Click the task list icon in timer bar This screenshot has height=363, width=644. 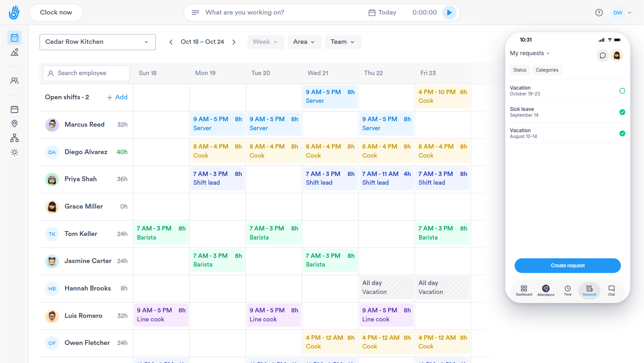[195, 13]
